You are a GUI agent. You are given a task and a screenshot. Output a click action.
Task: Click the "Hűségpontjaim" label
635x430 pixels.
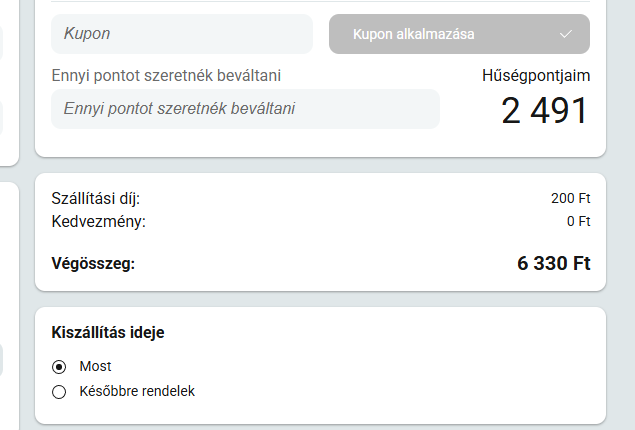point(536,75)
